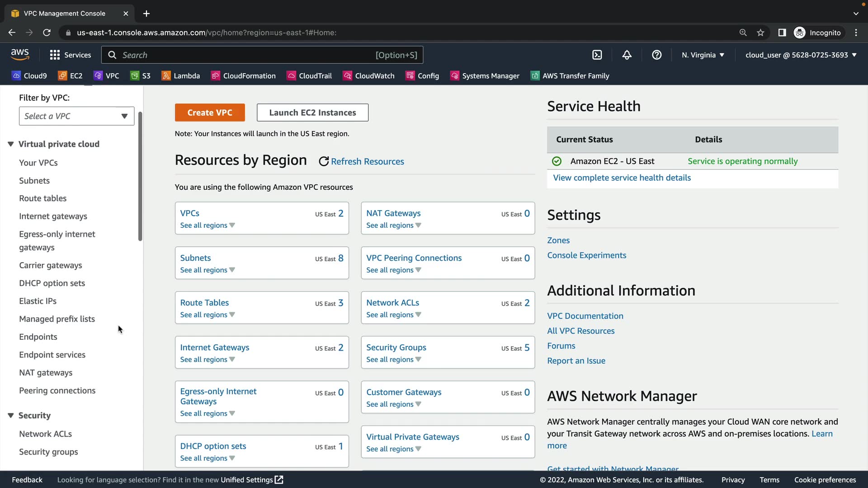Click the Refresh Resources icon

324,161
